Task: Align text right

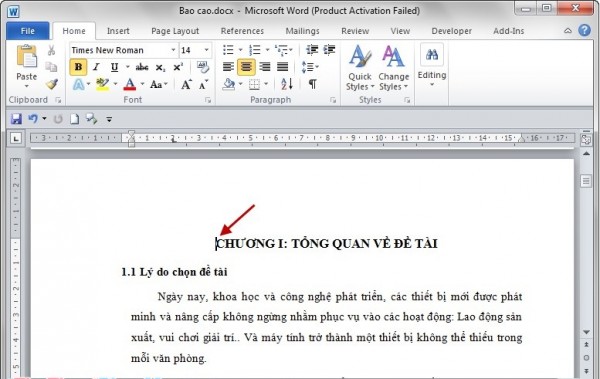Action: [x=264, y=67]
